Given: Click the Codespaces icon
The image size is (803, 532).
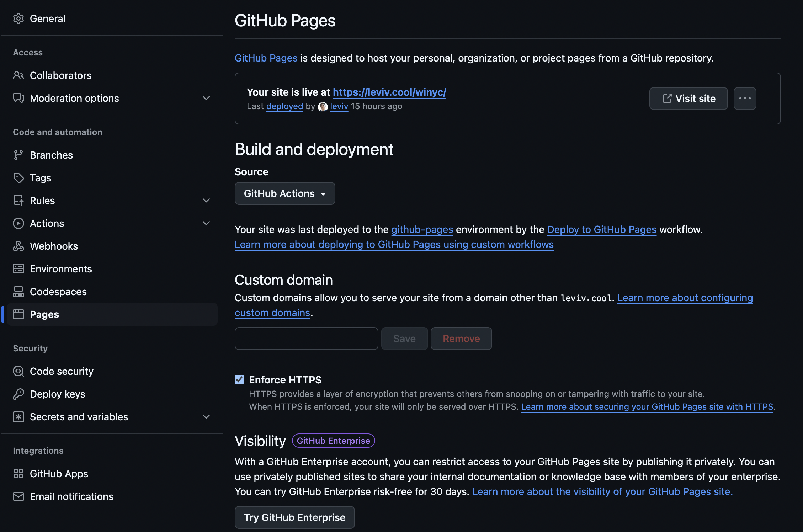Looking at the screenshot, I should [x=18, y=292].
